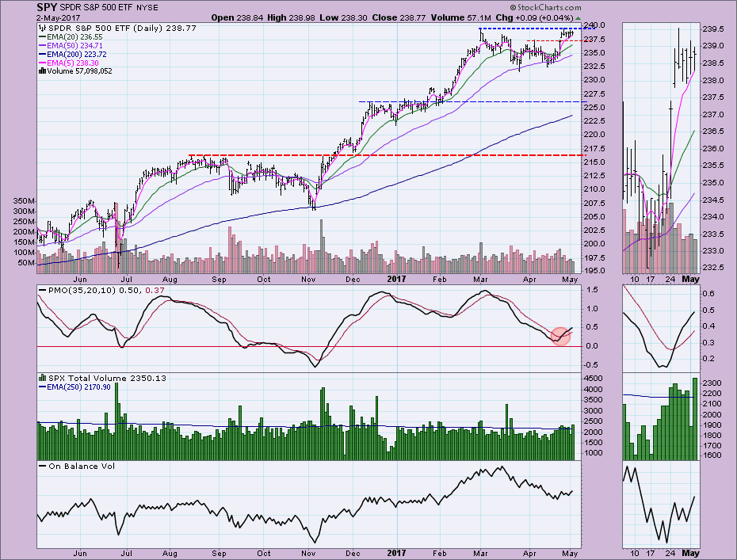The image size is (737, 560).
Task: Select the EMA(50) 234.71 legend entry
Action: point(71,46)
